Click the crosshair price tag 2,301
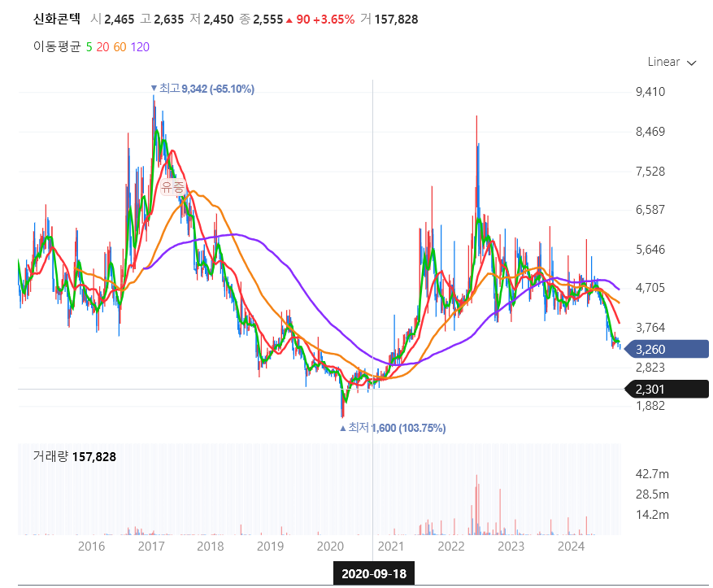This screenshot has height=588, width=713. (666, 390)
